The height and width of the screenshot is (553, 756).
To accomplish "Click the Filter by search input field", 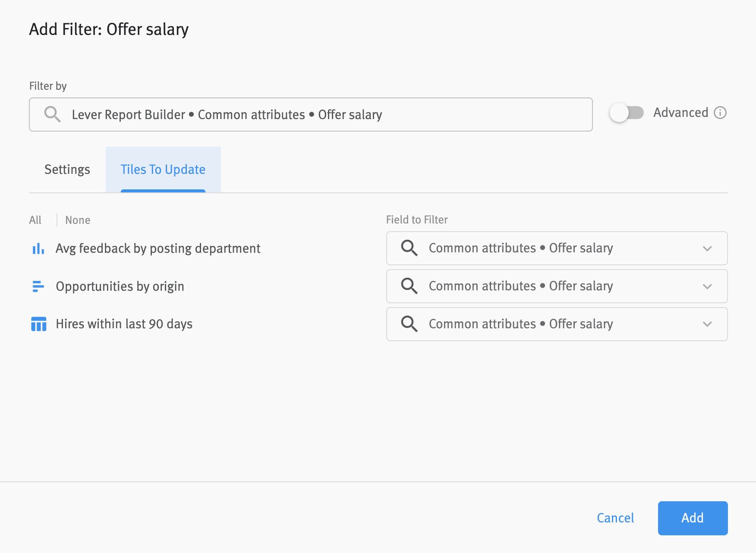I will click(x=311, y=115).
